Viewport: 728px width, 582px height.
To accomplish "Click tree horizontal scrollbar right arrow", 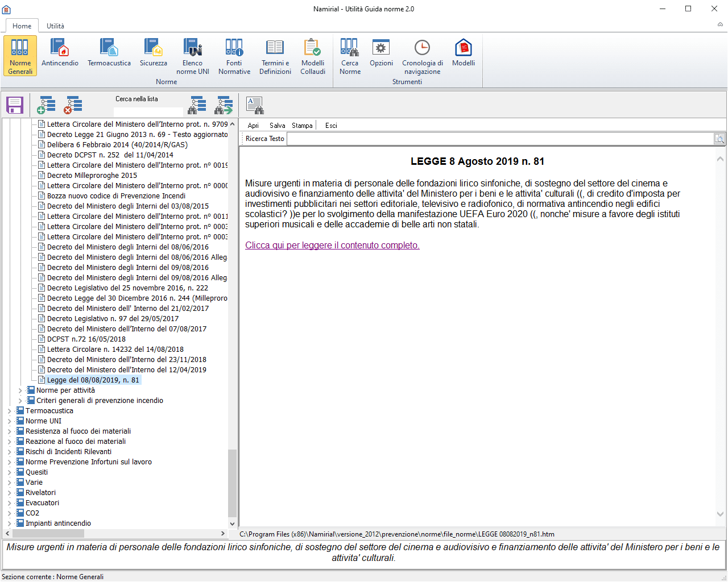I will tap(223, 534).
